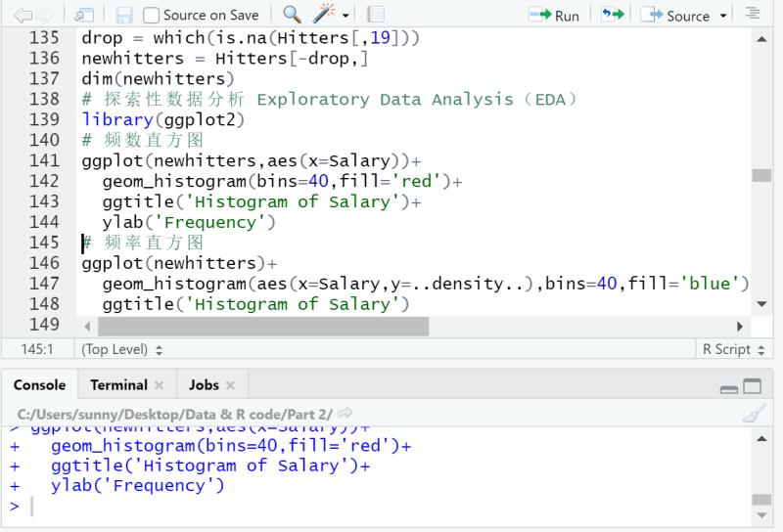The image size is (783, 532).
Task: Click the Run button
Action: click(x=554, y=15)
